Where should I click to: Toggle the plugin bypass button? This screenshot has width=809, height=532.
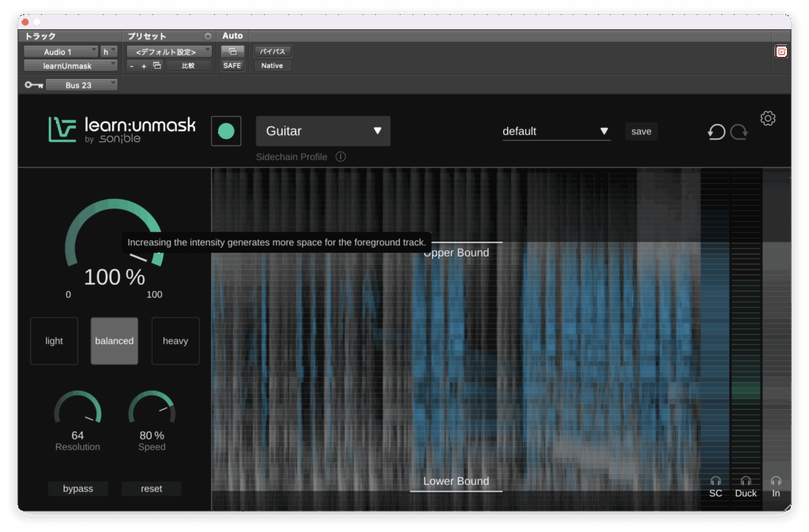click(x=78, y=489)
